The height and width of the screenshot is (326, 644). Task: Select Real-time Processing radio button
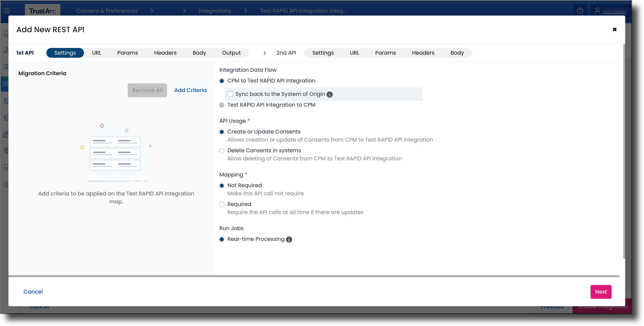[222, 240]
